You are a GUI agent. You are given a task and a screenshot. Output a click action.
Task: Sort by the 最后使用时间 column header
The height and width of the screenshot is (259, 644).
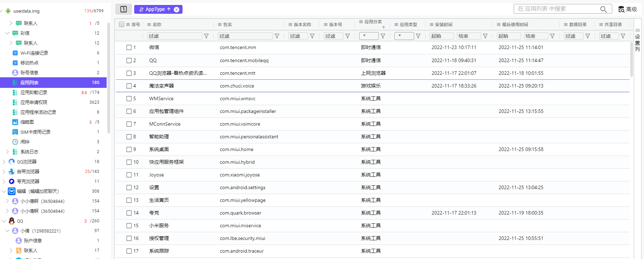tap(515, 24)
